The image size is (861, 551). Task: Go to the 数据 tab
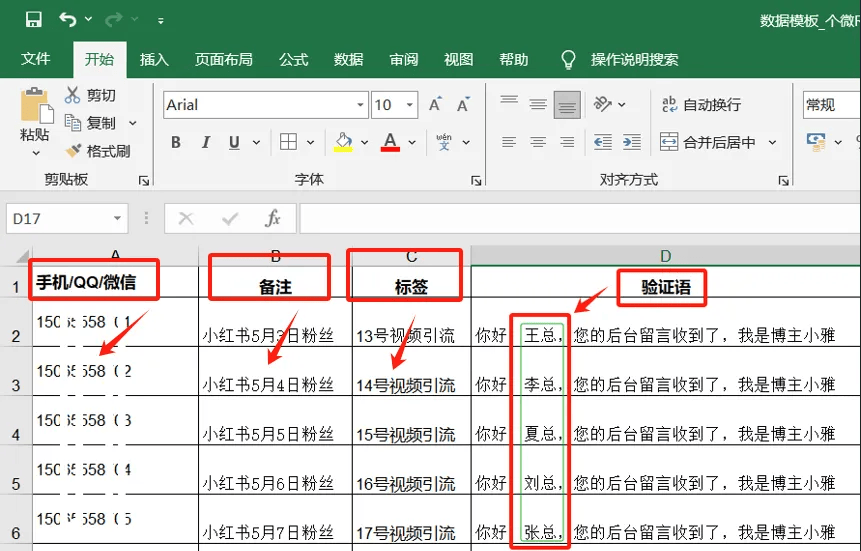(349, 59)
